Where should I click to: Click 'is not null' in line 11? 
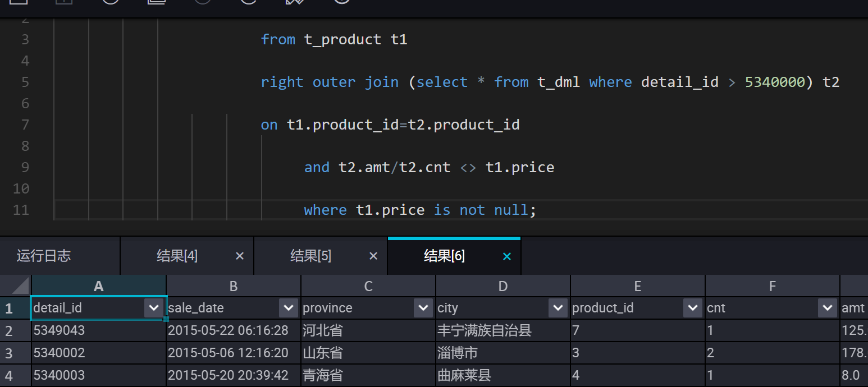481,210
